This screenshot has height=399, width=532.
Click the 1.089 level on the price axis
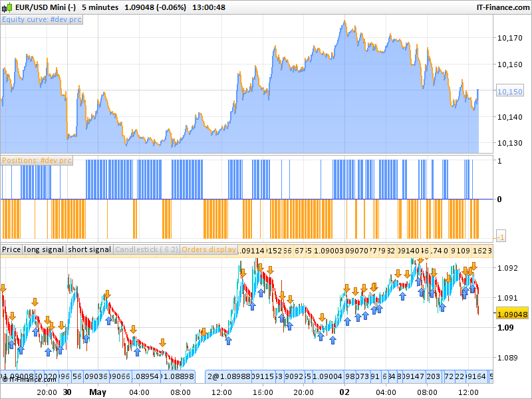(x=507, y=358)
